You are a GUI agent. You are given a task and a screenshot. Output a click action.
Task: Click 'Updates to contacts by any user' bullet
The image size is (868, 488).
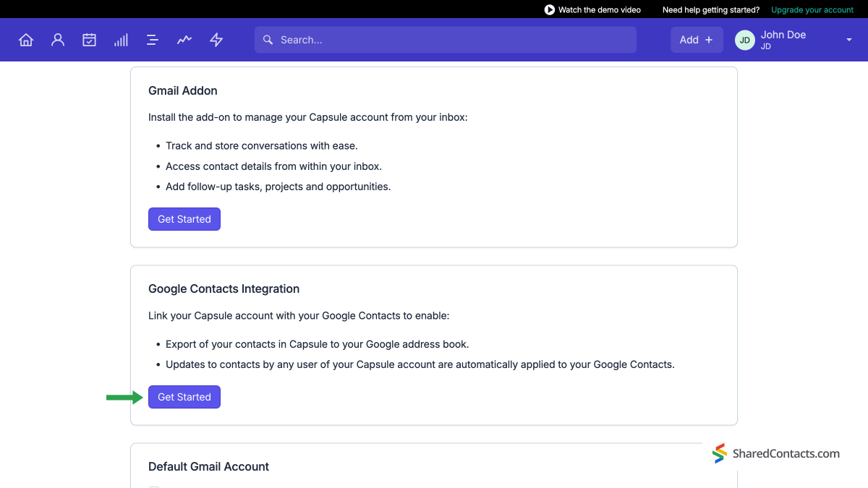tap(420, 364)
